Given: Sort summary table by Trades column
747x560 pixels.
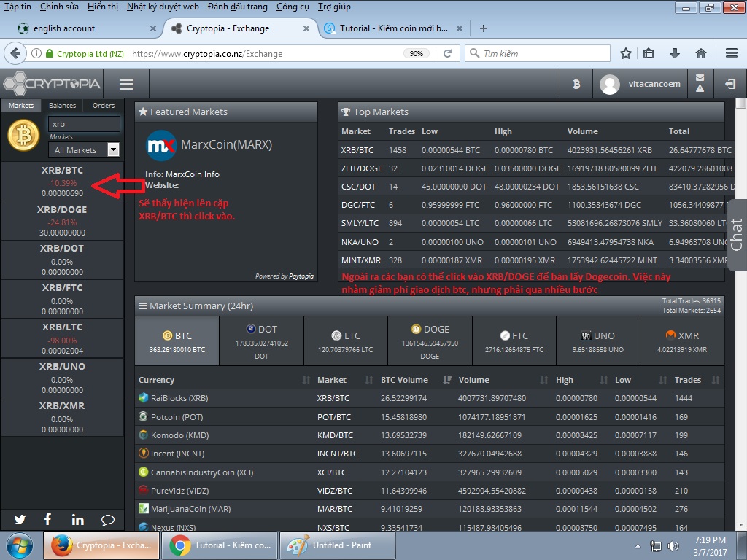Looking at the screenshot, I should click(697, 380).
